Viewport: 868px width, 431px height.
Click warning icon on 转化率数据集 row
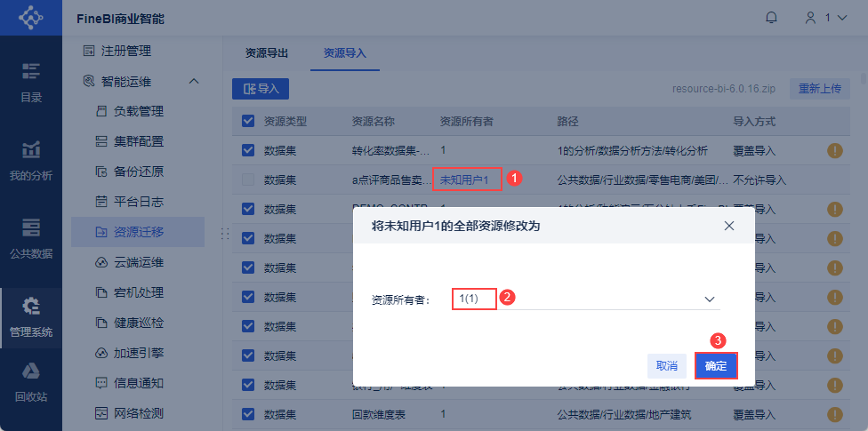835,150
